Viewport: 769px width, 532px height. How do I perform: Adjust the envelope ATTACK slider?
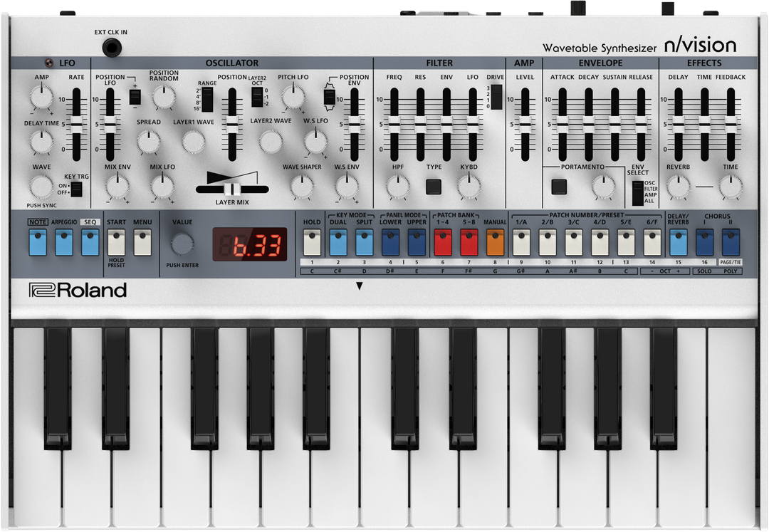coord(563,125)
